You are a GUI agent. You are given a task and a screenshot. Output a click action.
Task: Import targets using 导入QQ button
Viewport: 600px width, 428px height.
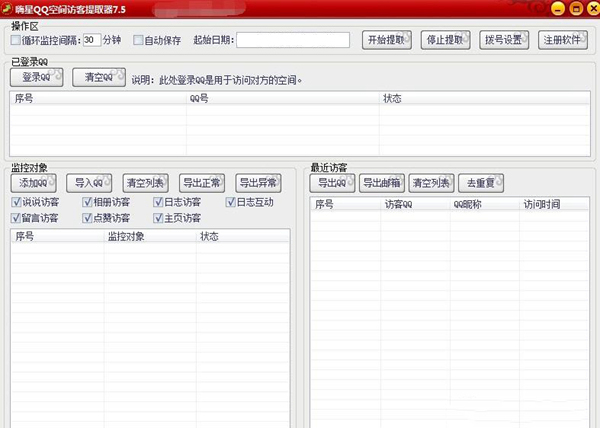90,183
